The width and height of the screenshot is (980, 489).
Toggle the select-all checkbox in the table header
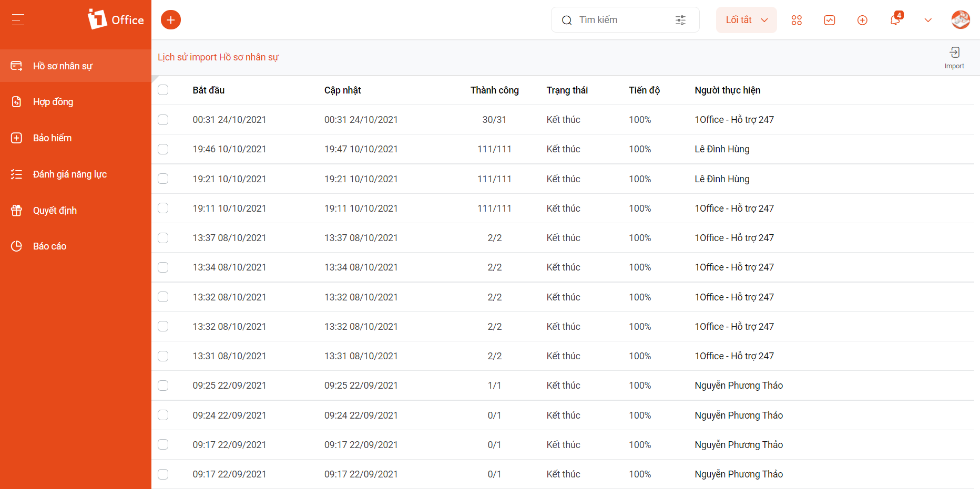pos(163,90)
